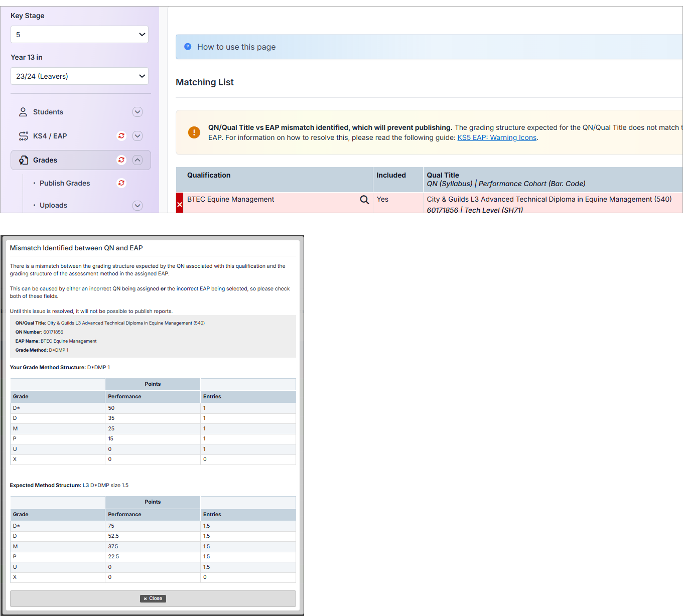Image resolution: width=683 pixels, height=616 pixels.
Task: Click the Grades icon in sidebar
Action: click(24, 160)
